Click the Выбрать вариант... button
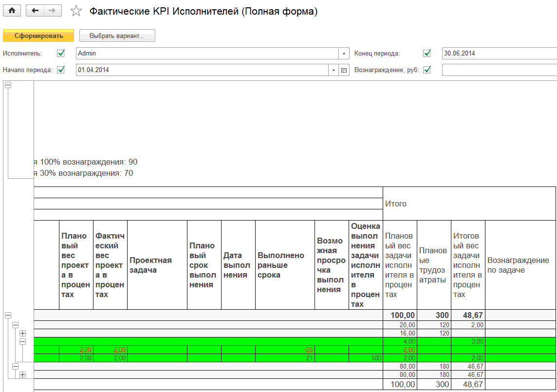The image size is (557, 392). click(117, 36)
